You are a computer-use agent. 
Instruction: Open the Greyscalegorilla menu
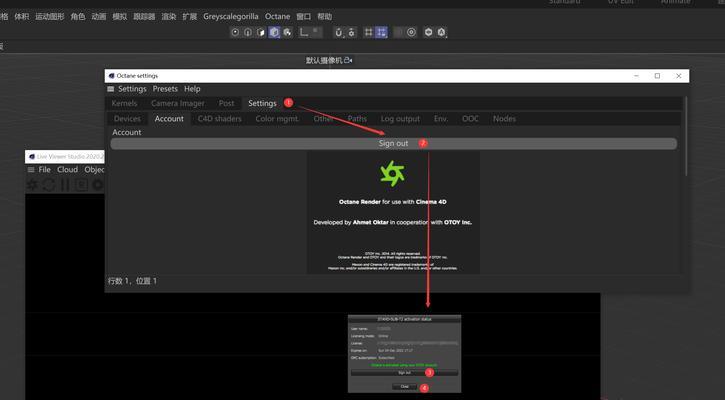tap(231, 17)
